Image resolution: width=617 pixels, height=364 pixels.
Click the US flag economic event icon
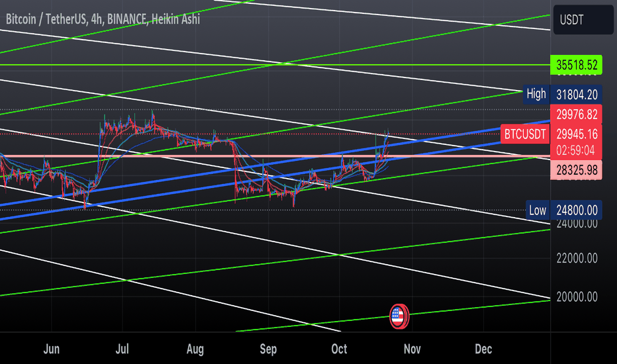(399, 316)
